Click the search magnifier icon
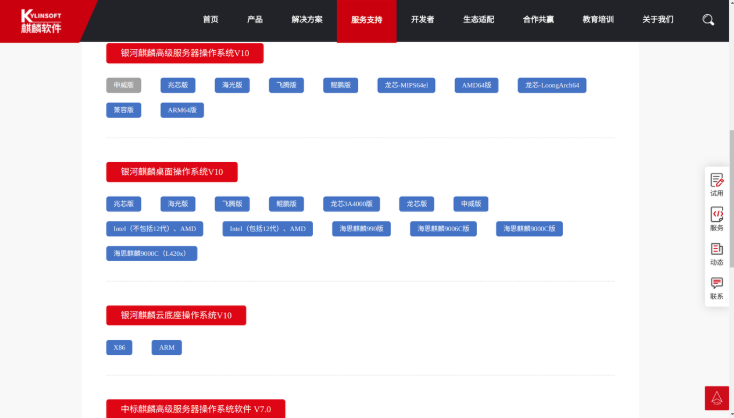734x418 pixels. 708,20
